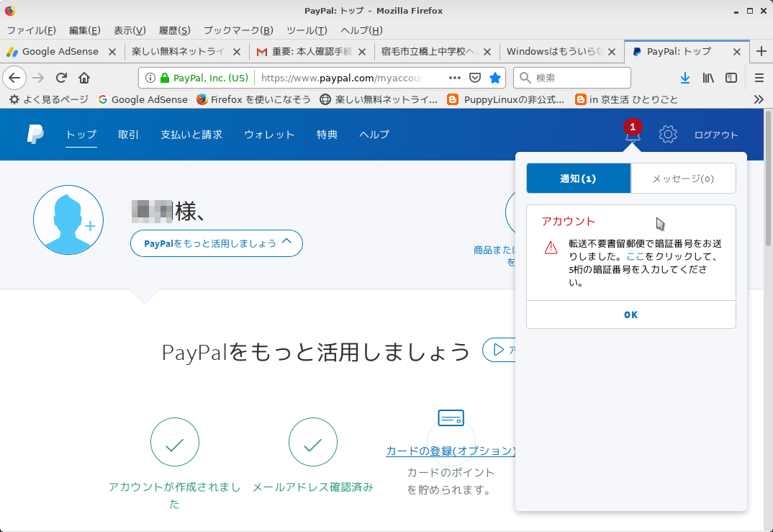
Task: Click inside the 検索 search field
Action: pos(572,78)
